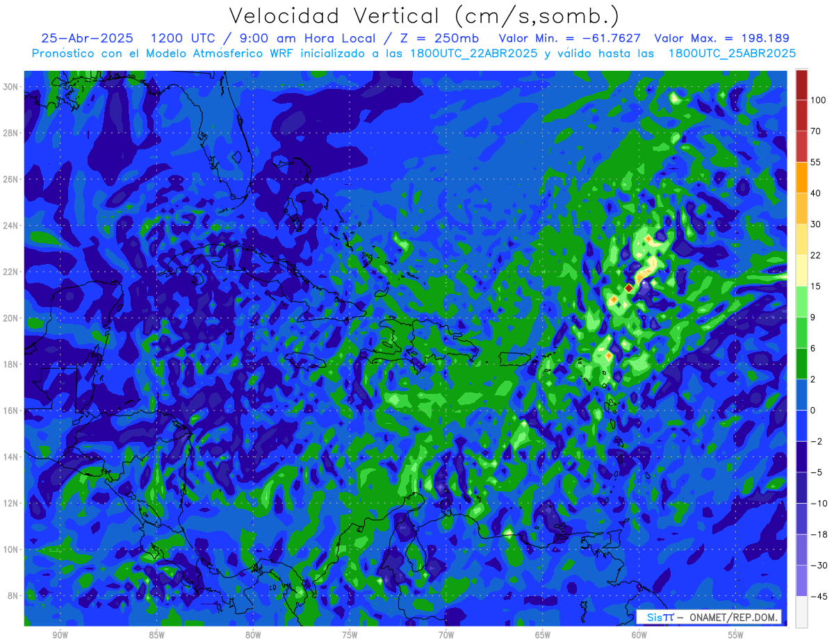This screenshot has height=644, width=834.
Task: Click the dark red maximum spot near 21N 60W
Action: pyautogui.click(x=628, y=288)
